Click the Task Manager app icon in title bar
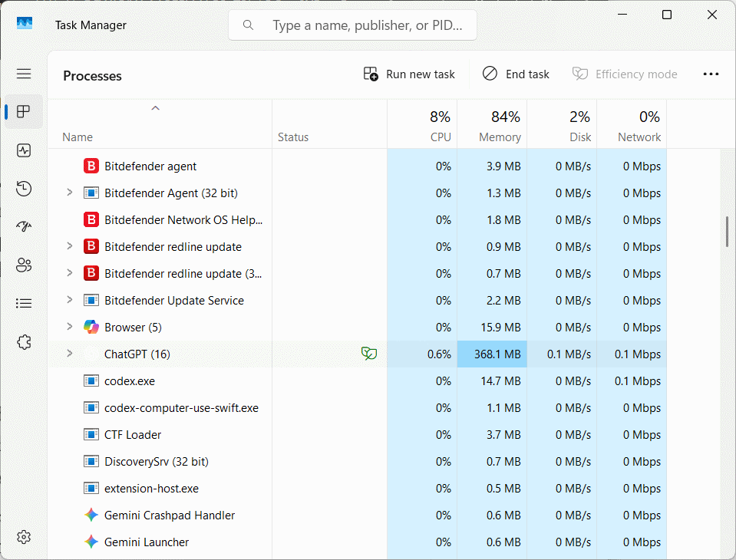Image resolution: width=736 pixels, height=560 pixels. point(25,23)
